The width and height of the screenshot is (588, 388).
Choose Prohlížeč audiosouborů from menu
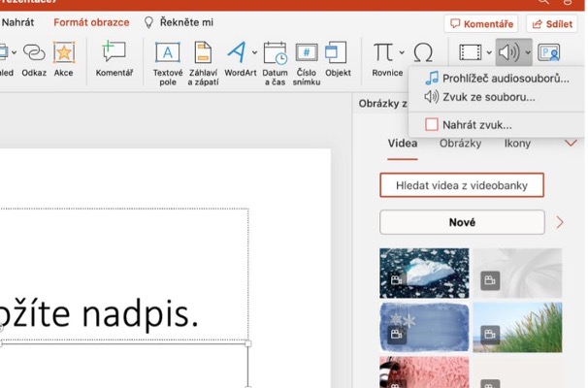click(497, 78)
